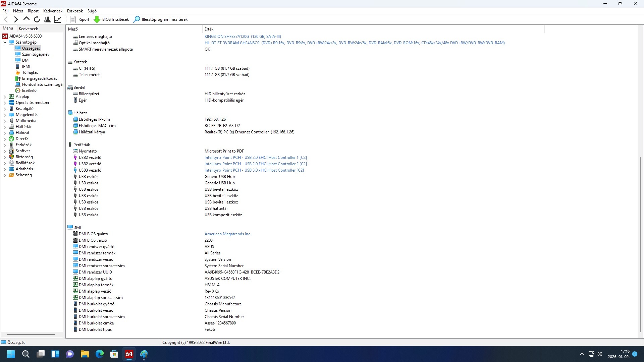
Task: Expand the Alaplap tree node
Action: [5, 97]
